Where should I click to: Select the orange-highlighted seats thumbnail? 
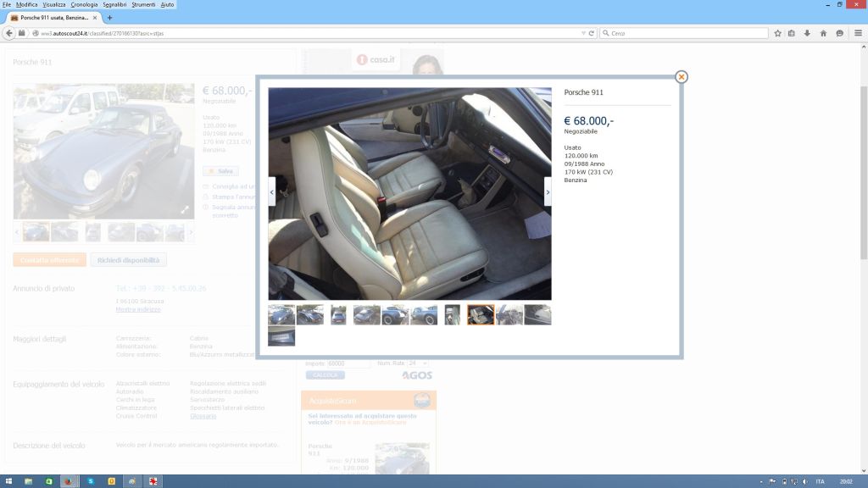point(481,315)
